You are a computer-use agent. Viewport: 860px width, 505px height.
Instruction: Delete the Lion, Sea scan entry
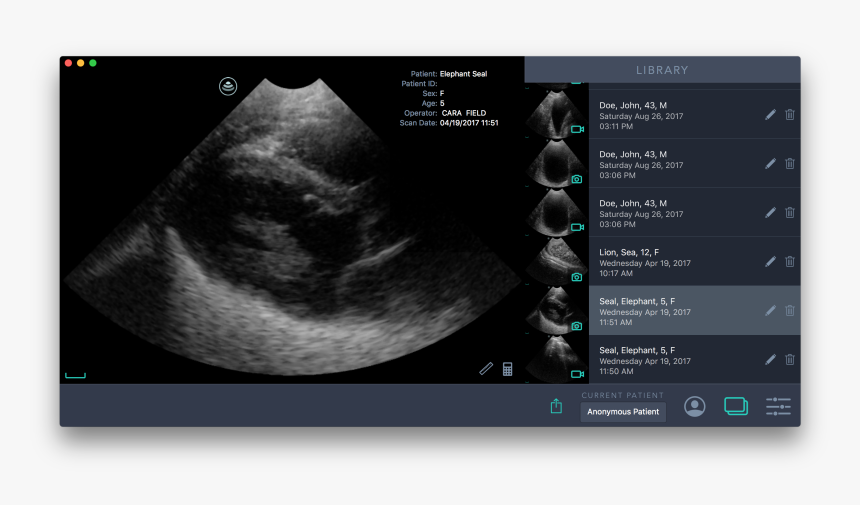(790, 261)
